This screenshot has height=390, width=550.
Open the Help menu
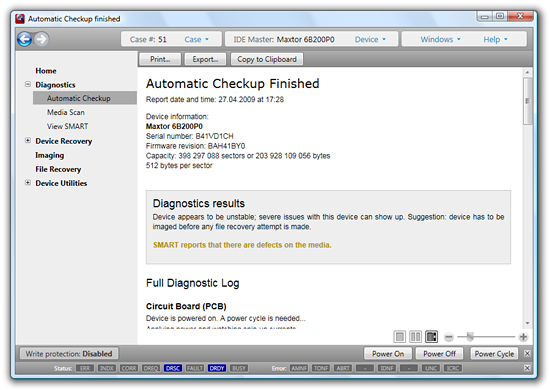coord(495,40)
